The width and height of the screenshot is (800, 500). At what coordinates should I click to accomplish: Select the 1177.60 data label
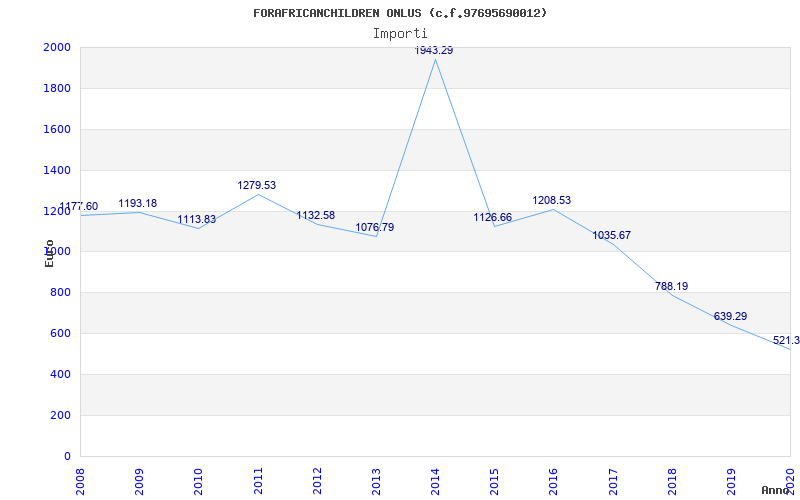pos(79,207)
